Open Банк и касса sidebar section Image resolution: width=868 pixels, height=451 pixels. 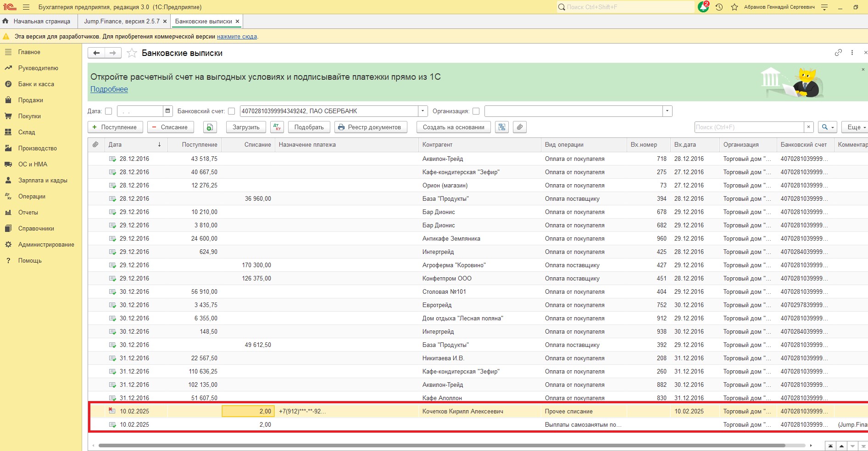click(x=36, y=84)
